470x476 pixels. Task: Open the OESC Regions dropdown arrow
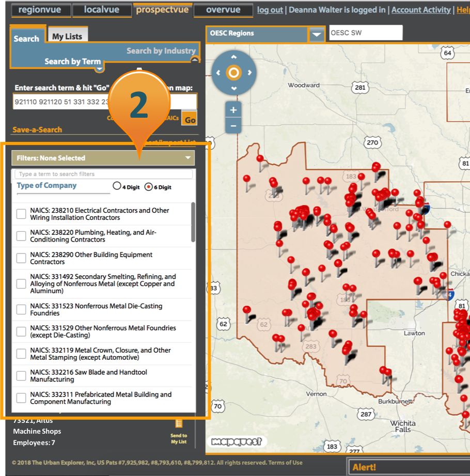[317, 35]
